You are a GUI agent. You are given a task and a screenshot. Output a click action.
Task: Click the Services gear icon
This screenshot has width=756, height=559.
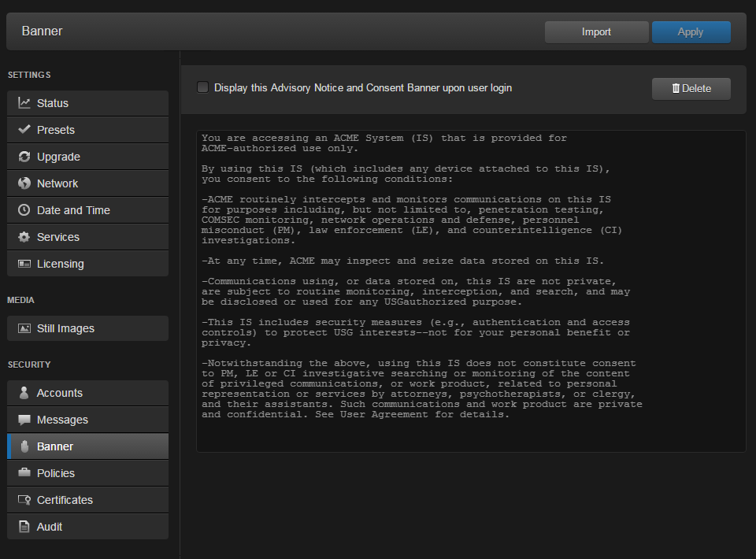[x=24, y=237]
